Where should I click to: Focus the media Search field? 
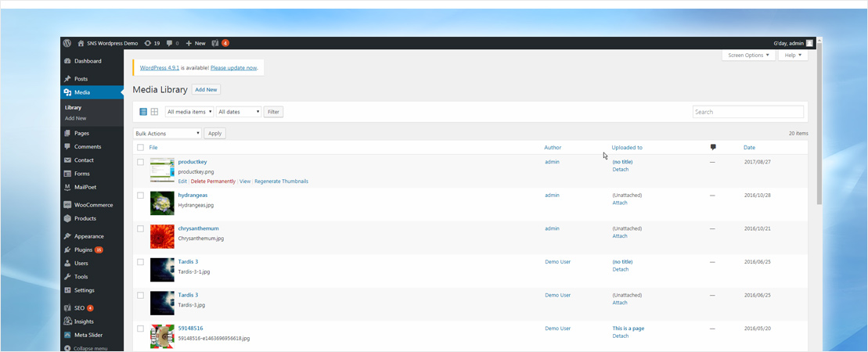[747, 112]
